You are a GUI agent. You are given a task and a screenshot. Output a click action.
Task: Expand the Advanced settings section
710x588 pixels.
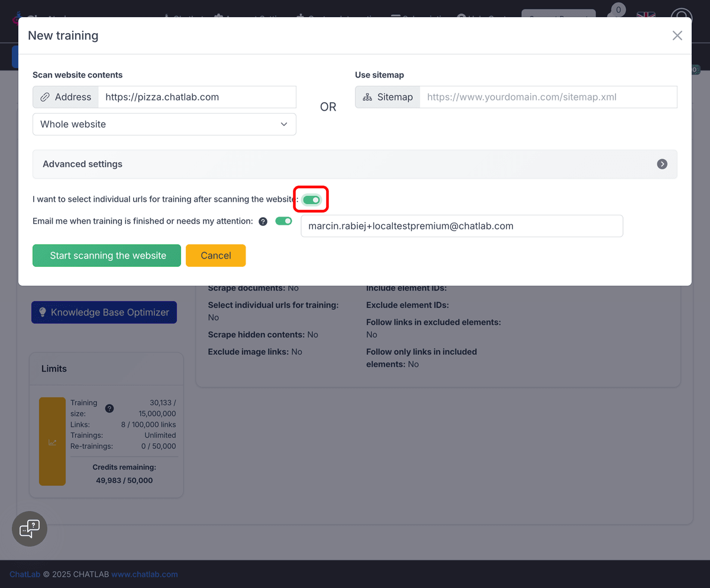coord(662,164)
